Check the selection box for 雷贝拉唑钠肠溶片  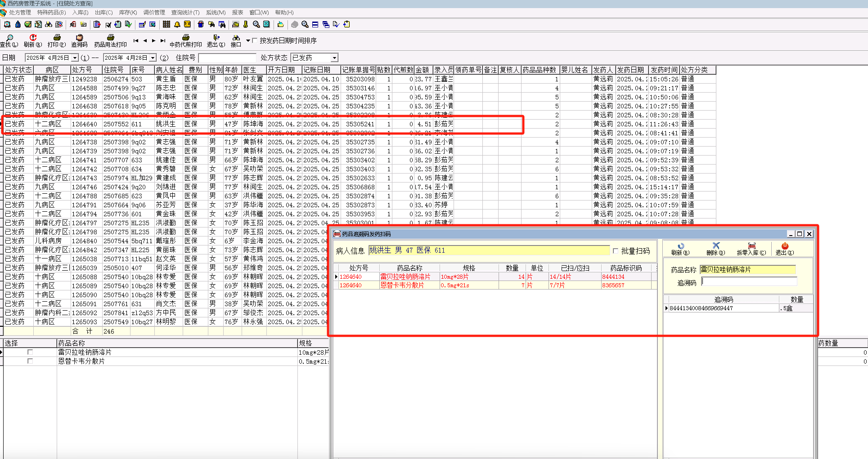point(30,352)
